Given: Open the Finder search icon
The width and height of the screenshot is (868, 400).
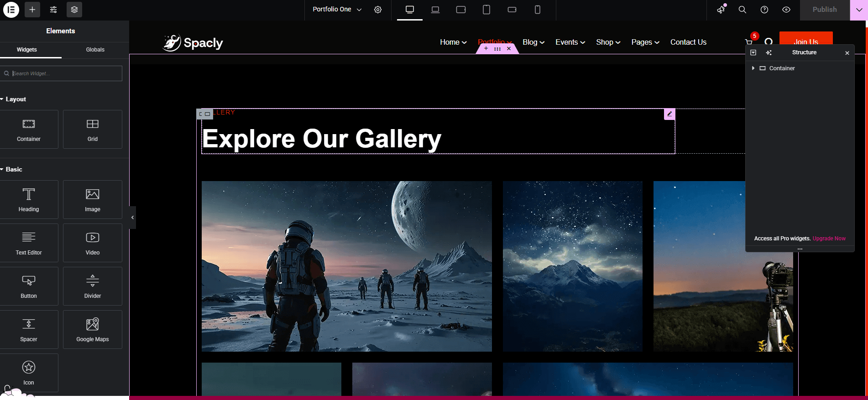Looking at the screenshot, I should coord(743,10).
